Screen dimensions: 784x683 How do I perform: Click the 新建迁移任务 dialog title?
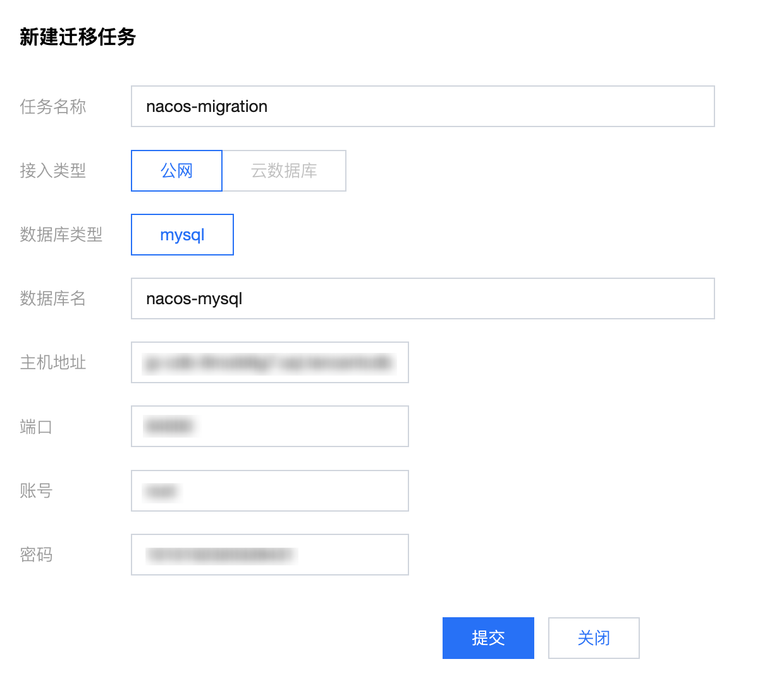tap(78, 37)
